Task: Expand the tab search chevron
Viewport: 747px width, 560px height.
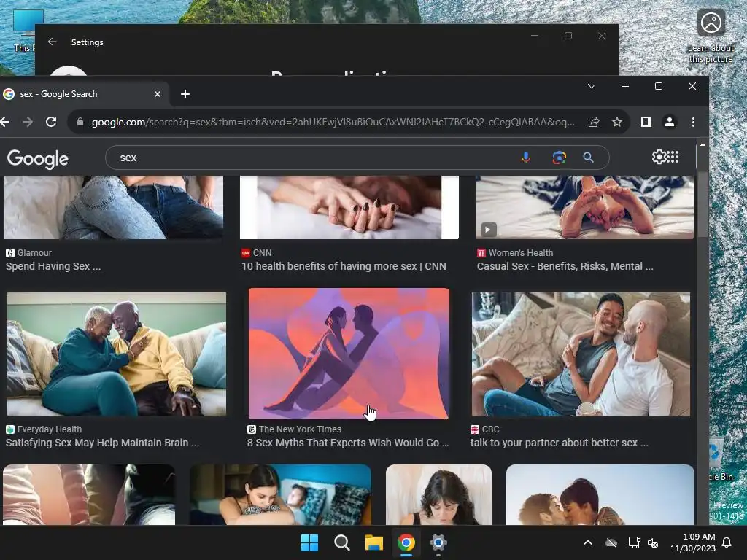Action: pos(591,86)
